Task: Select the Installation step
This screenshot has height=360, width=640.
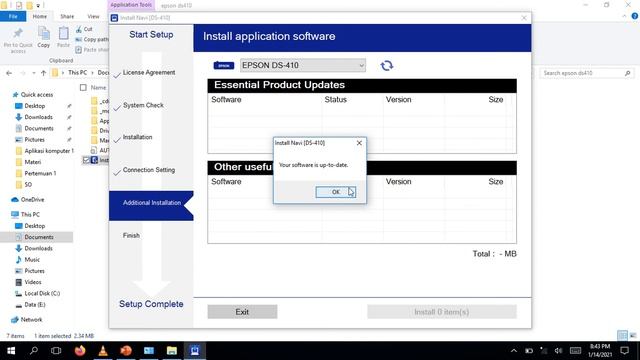Action: pyautogui.click(x=137, y=137)
